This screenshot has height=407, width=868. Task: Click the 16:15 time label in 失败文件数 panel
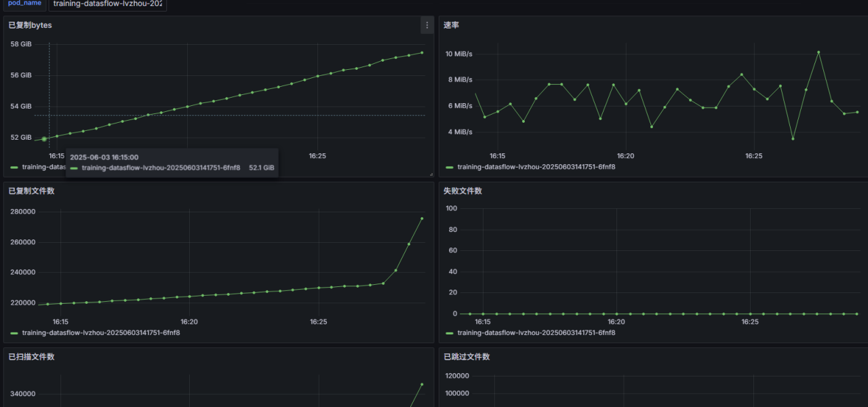(482, 322)
